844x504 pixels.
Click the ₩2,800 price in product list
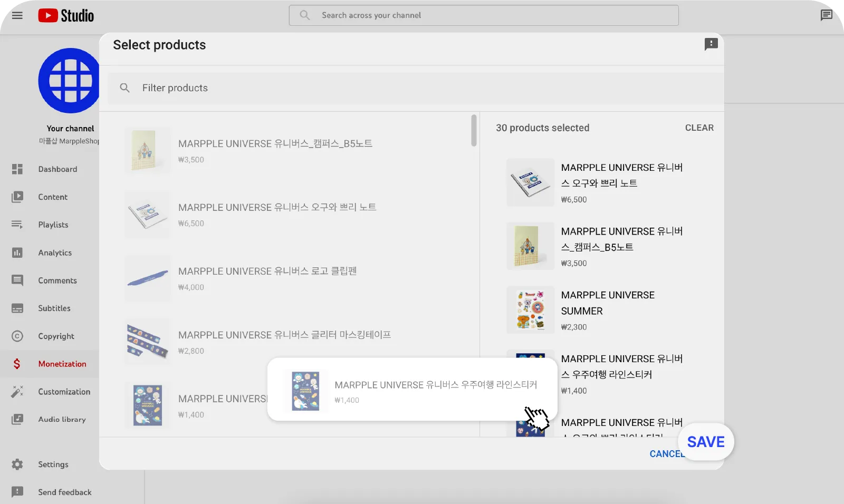click(x=191, y=351)
